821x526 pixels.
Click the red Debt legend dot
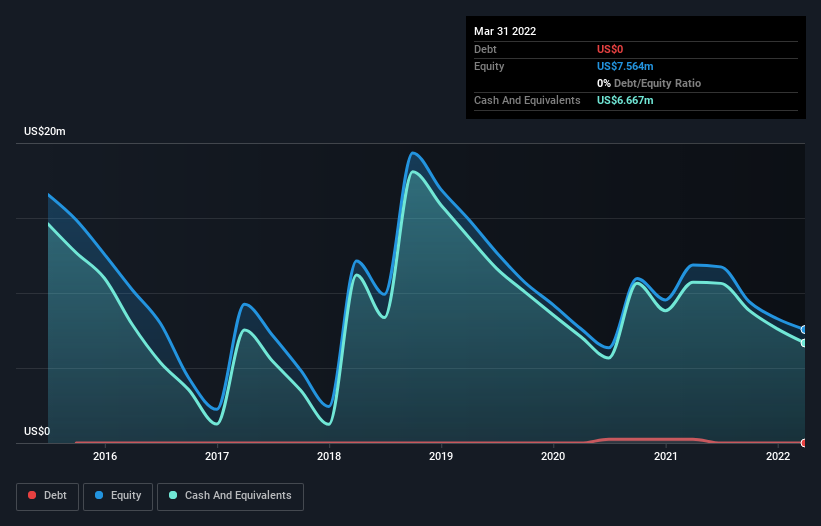point(32,495)
